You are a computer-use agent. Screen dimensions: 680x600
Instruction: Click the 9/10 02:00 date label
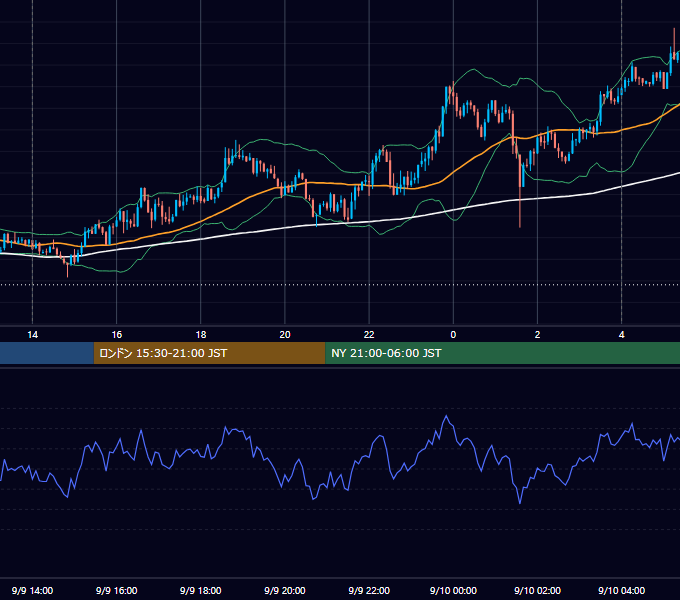click(537, 591)
